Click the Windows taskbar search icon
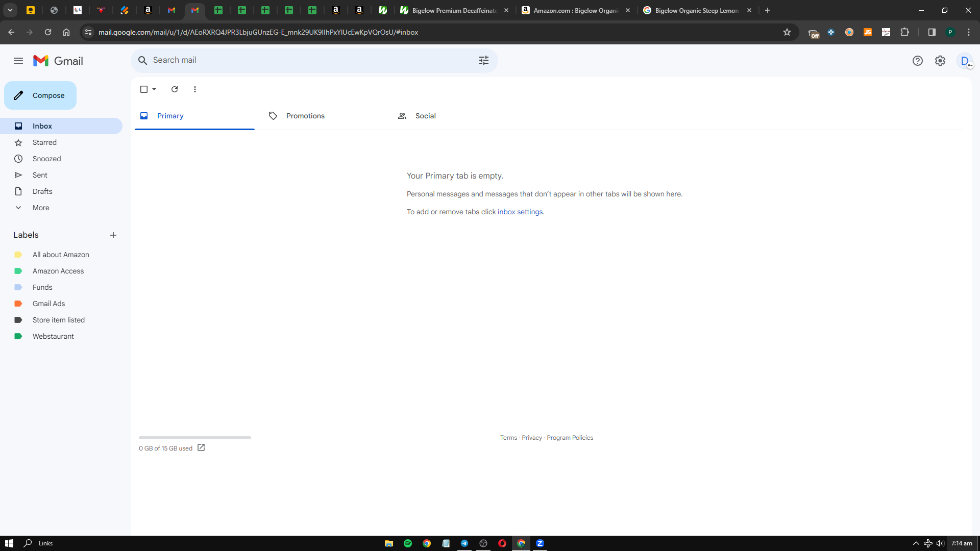 point(28,543)
